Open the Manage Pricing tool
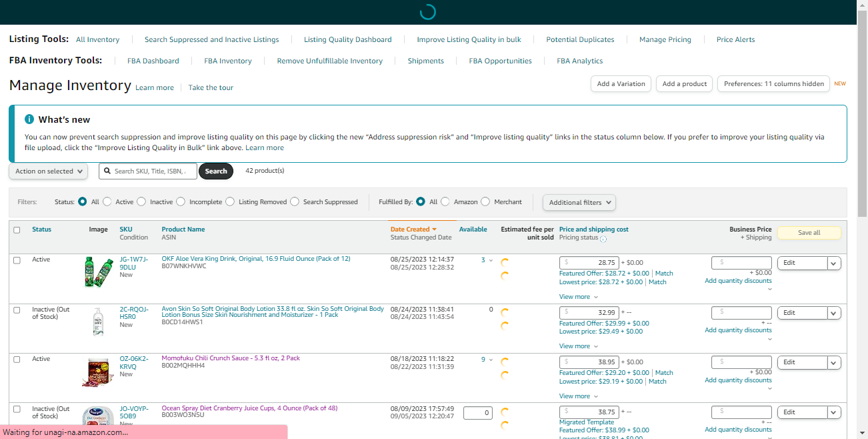 tap(665, 39)
